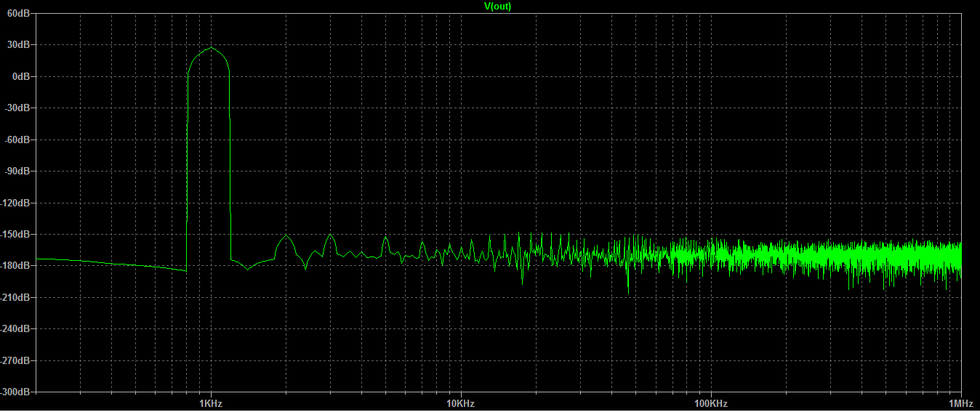980x412 pixels.
Task: Click the 0dB axis label
Action: pyautogui.click(x=22, y=76)
